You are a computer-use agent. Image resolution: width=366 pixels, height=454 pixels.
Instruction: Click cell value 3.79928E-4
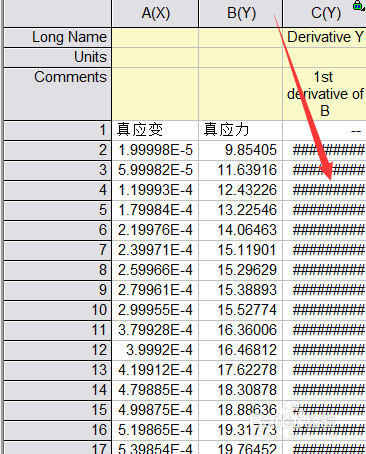[x=155, y=330]
